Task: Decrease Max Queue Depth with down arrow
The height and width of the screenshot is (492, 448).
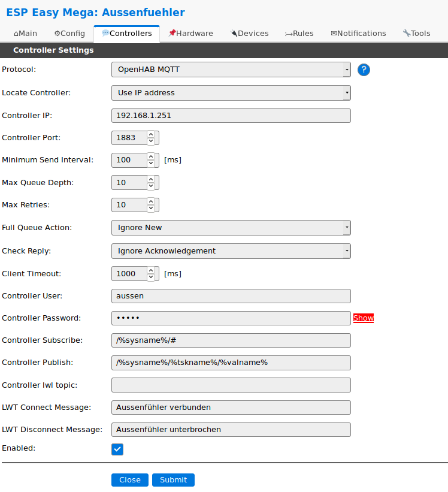Action: coord(151,186)
